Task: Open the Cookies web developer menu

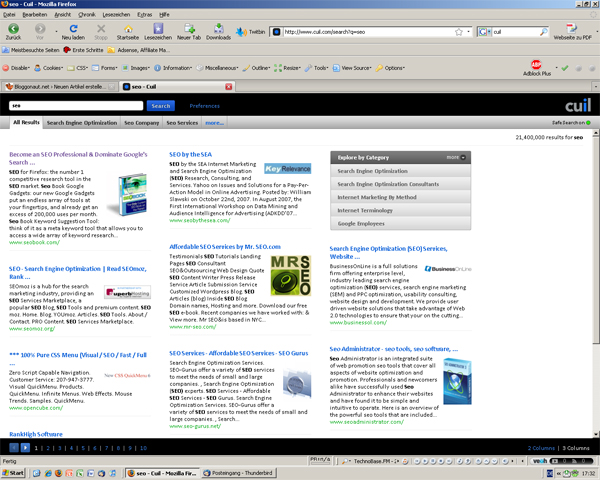Action: pos(49,68)
